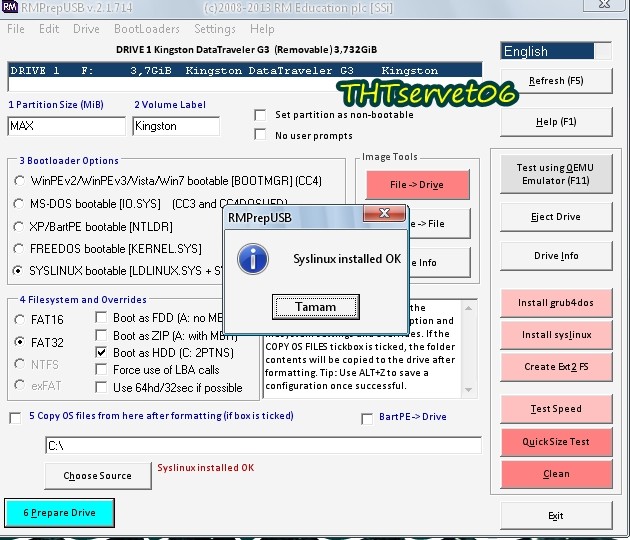
Task: Click the blue info icon in dialog
Action: coord(253,260)
